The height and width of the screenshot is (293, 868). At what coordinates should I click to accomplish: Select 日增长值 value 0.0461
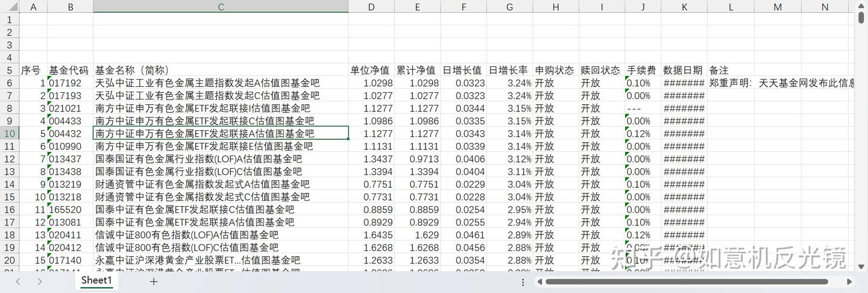(x=464, y=235)
